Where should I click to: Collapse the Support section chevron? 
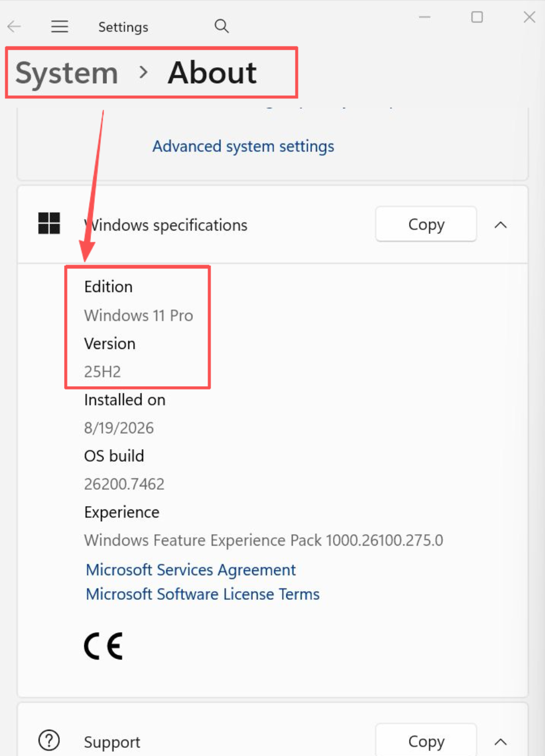point(501,742)
